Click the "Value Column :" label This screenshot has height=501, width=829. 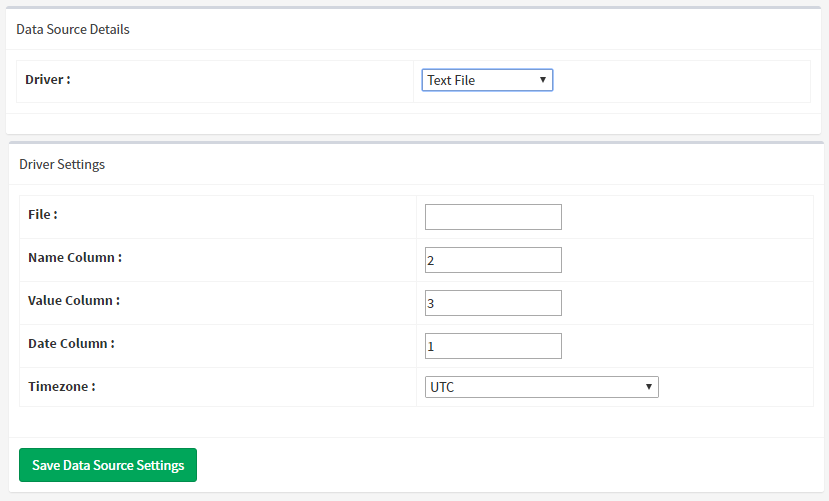(x=74, y=300)
